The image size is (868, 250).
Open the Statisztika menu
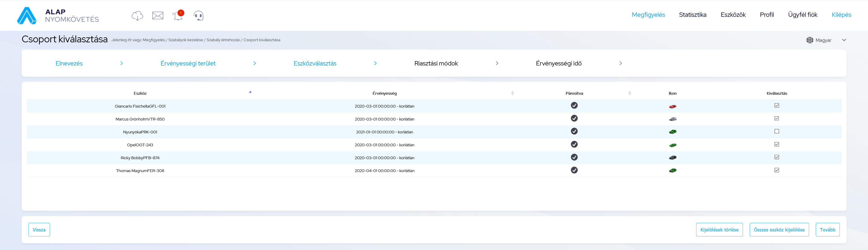[693, 15]
